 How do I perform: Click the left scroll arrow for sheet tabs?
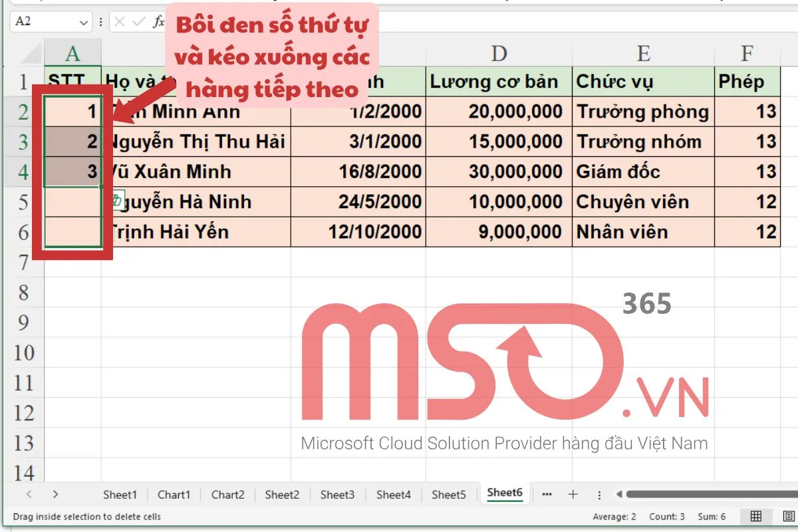coord(28,494)
